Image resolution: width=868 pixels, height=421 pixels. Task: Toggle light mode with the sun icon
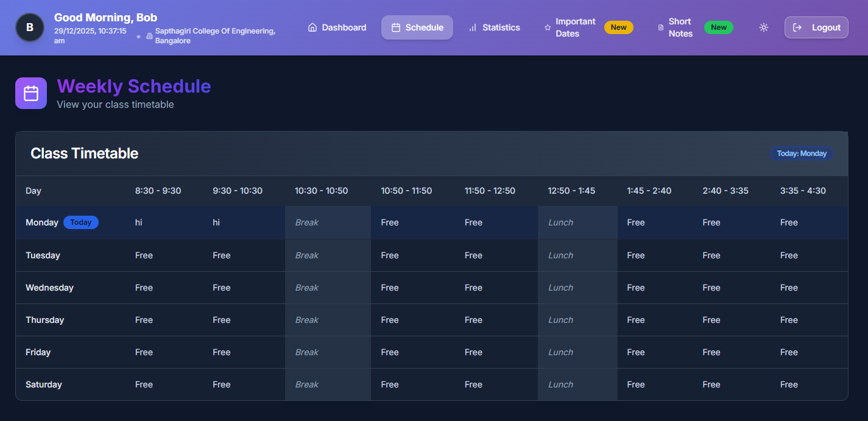tap(763, 27)
